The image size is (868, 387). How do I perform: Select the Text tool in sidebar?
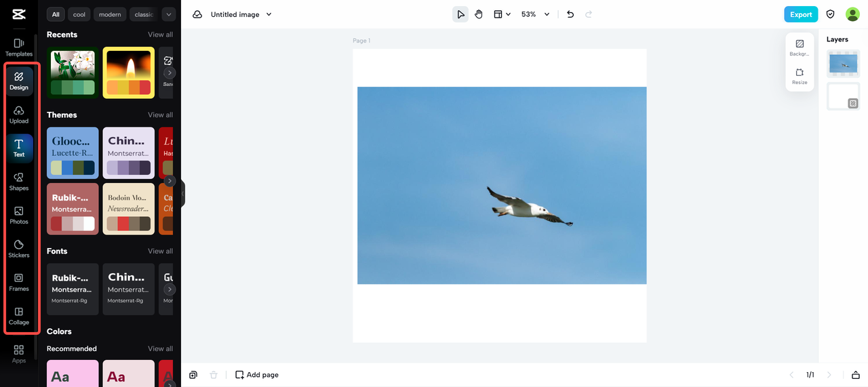point(18,148)
